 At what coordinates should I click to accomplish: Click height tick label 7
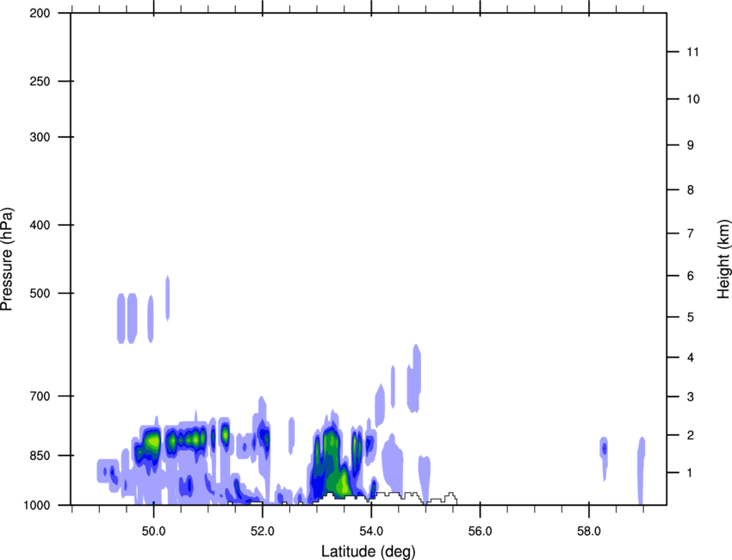pyautogui.click(x=691, y=233)
